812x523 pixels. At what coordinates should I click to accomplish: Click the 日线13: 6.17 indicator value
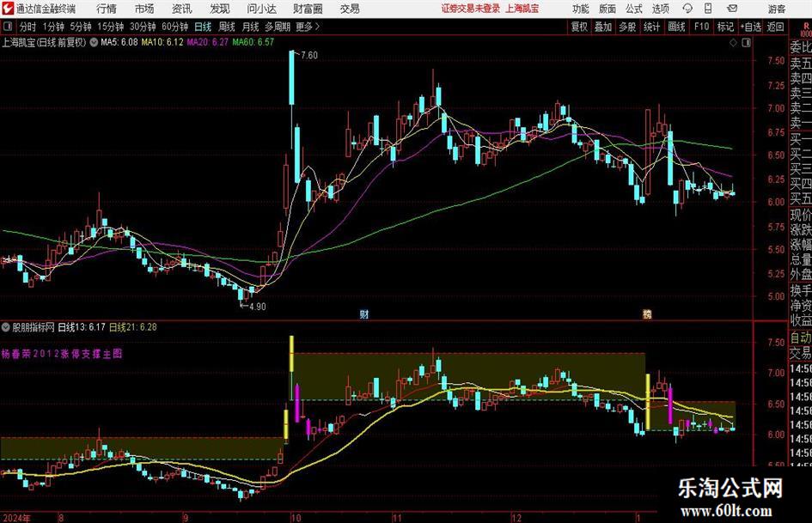coord(82,327)
